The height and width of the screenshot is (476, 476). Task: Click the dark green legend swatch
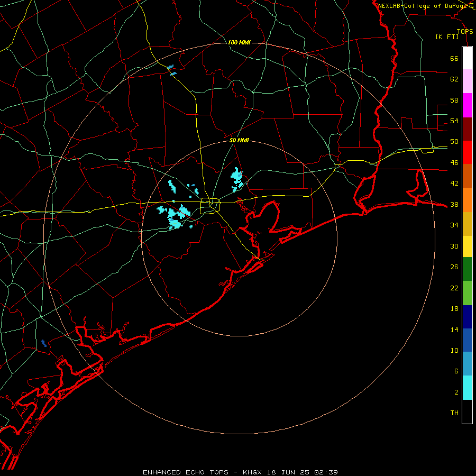pyautogui.click(x=467, y=269)
